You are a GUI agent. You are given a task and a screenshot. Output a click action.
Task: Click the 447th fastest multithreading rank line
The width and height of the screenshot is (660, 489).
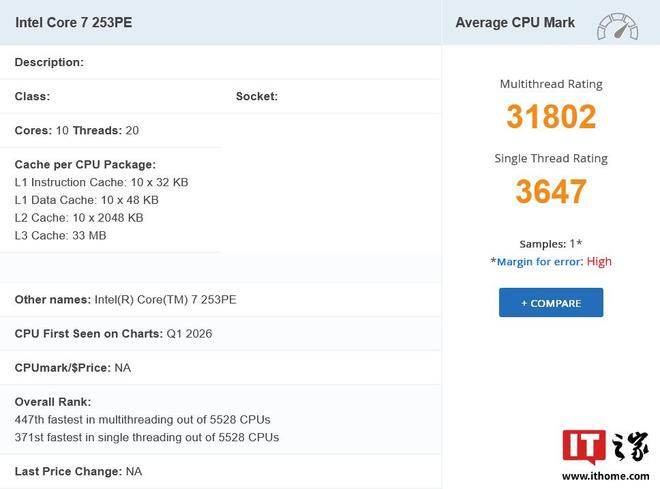coord(143,420)
